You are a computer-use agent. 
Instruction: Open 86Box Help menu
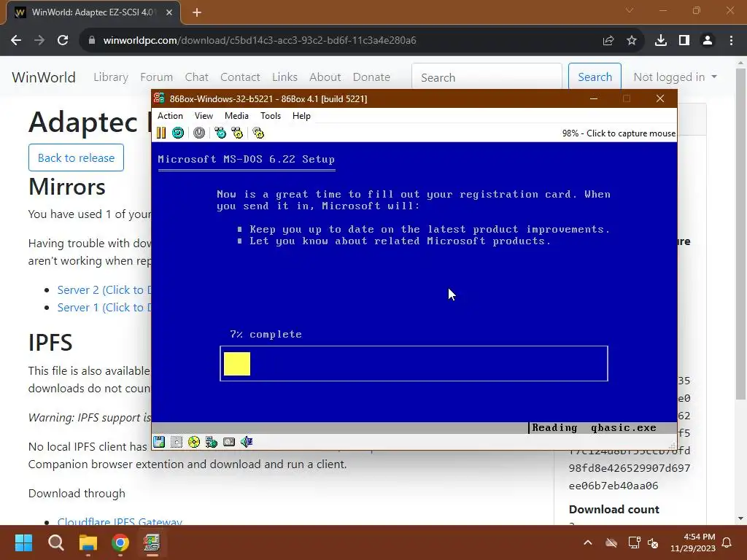click(301, 116)
